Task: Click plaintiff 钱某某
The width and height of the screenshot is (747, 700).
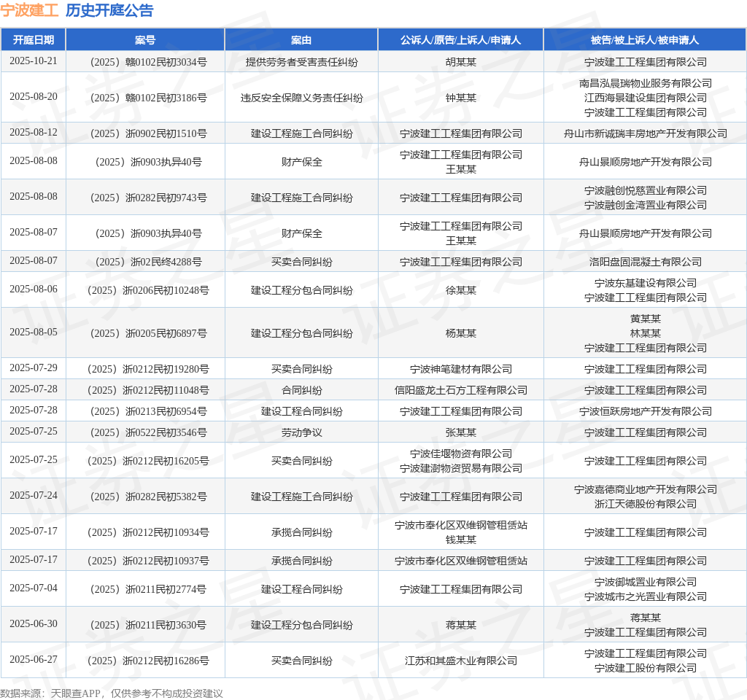Action: tap(461, 540)
